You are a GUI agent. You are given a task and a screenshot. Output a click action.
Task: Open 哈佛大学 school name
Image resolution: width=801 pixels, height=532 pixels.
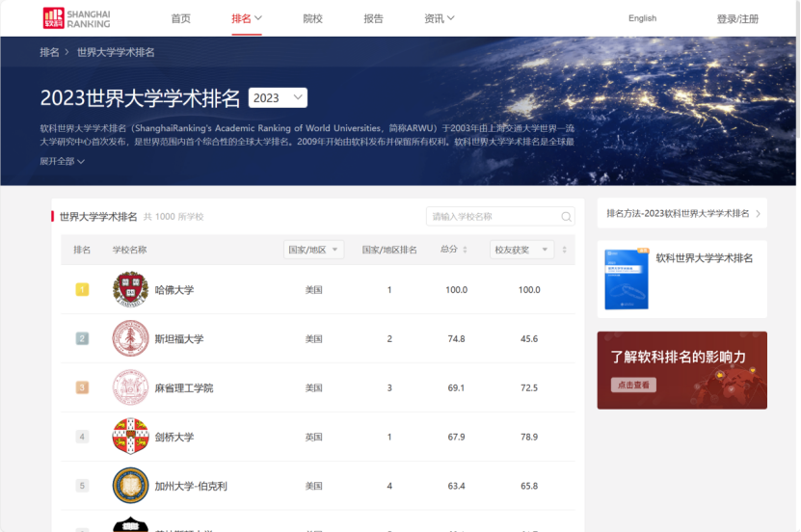pos(174,290)
